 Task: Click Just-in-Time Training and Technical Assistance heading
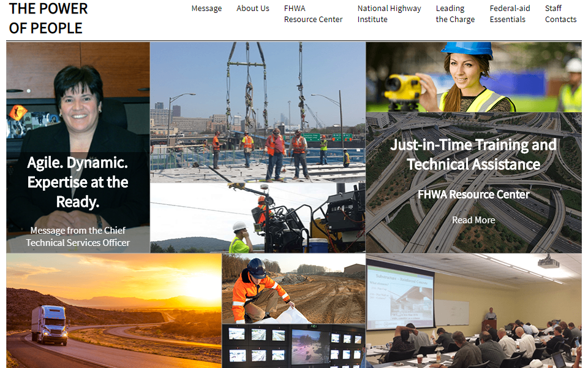(x=473, y=155)
